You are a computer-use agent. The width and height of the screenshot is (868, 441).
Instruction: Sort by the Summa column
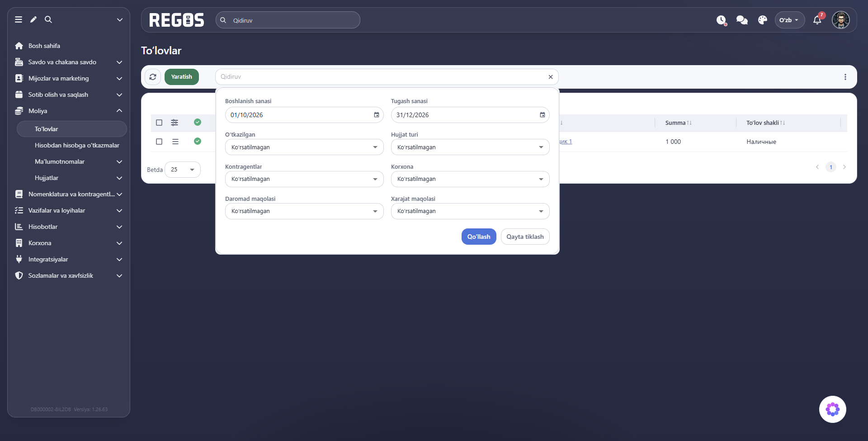(678, 123)
